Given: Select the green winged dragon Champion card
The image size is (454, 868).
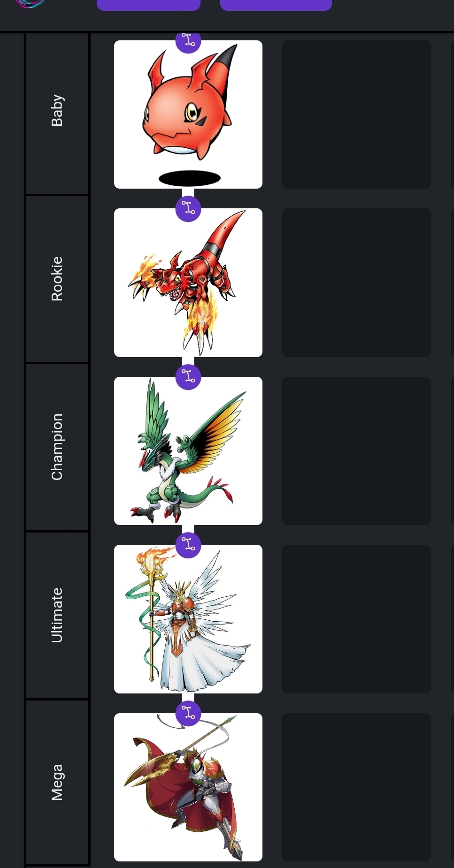Looking at the screenshot, I should click(188, 451).
